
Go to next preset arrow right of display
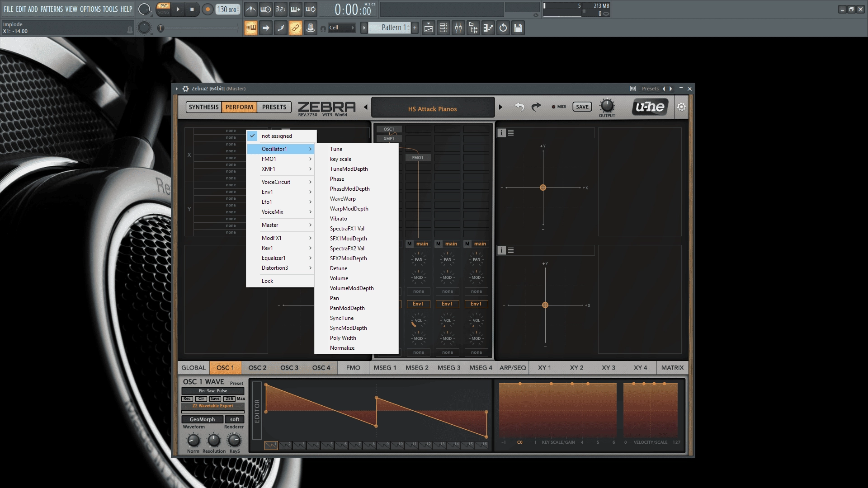[x=500, y=108]
